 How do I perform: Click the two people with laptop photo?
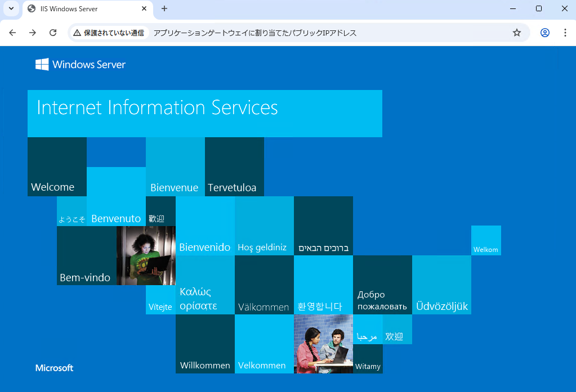coord(323,344)
